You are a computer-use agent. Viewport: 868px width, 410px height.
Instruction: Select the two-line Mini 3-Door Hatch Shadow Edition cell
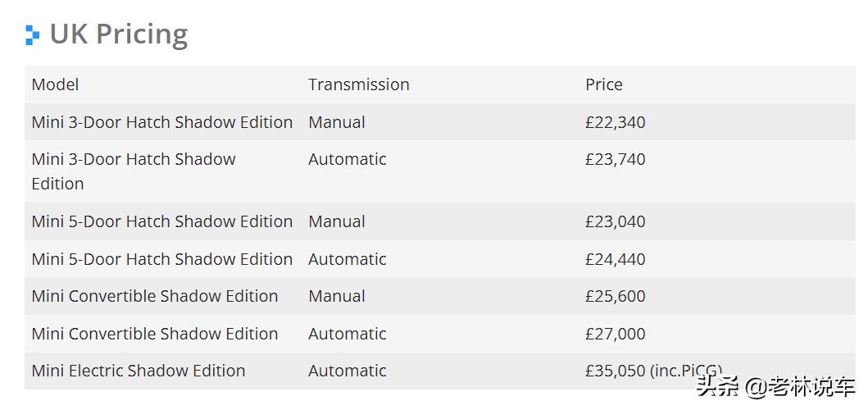point(133,171)
